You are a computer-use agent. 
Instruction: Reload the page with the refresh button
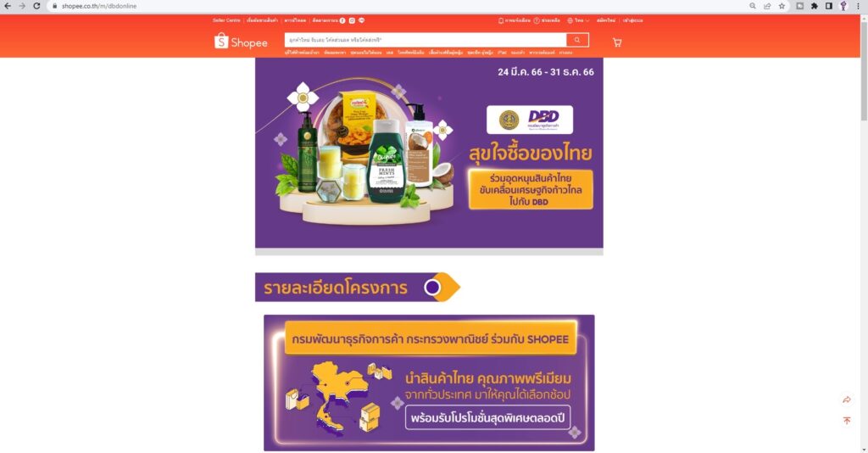(36, 6)
